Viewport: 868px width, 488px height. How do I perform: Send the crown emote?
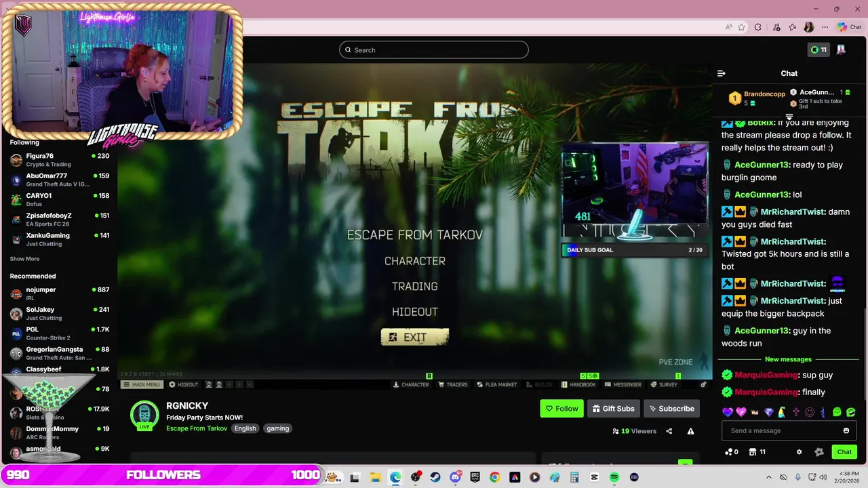[755, 412]
